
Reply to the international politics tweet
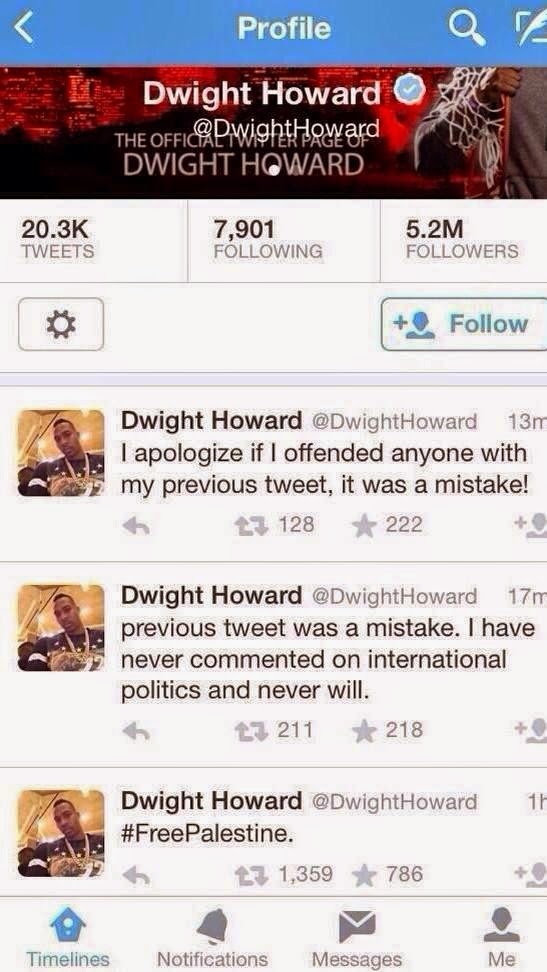(136, 731)
